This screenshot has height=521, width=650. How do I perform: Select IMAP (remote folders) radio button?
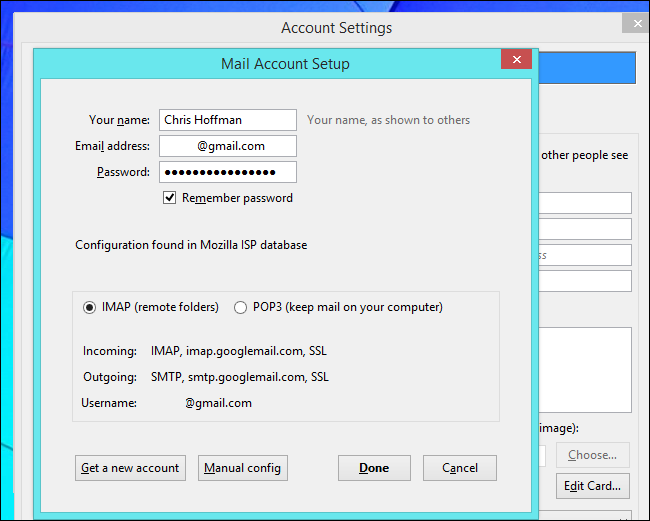[90, 308]
